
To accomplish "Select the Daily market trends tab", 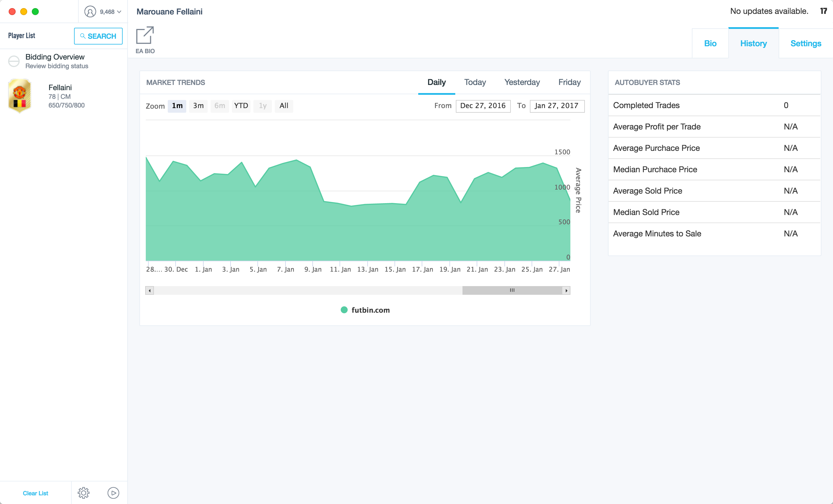I will pos(436,82).
